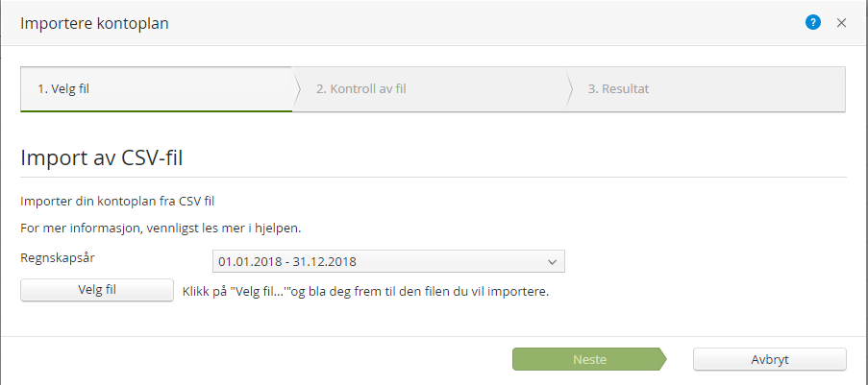Click the arrow separator after step 1
This screenshot has height=385, width=868.
click(297, 89)
